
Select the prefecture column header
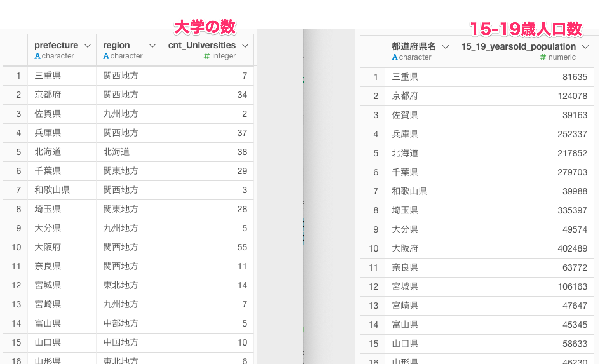tap(62, 50)
